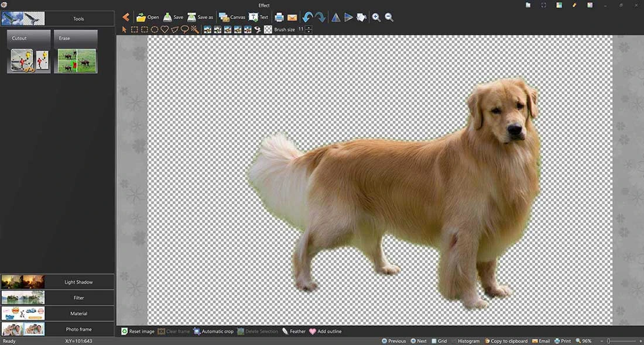The height and width of the screenshot is (345, 644).
Task: Click the printer icon in top toolbar
Action: coord(279,17)
